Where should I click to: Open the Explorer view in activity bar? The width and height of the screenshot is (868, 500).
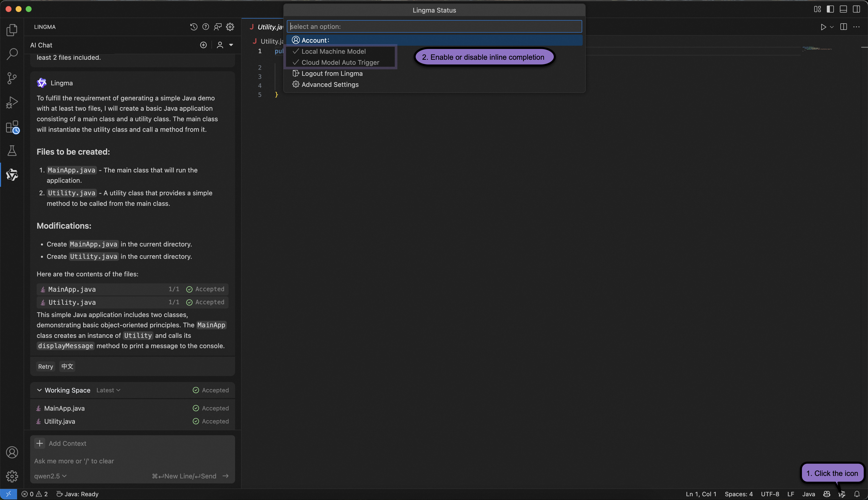tap(12, 30)
